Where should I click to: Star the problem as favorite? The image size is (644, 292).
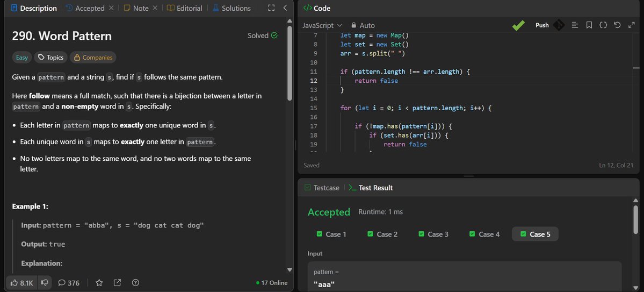point(99,283)
